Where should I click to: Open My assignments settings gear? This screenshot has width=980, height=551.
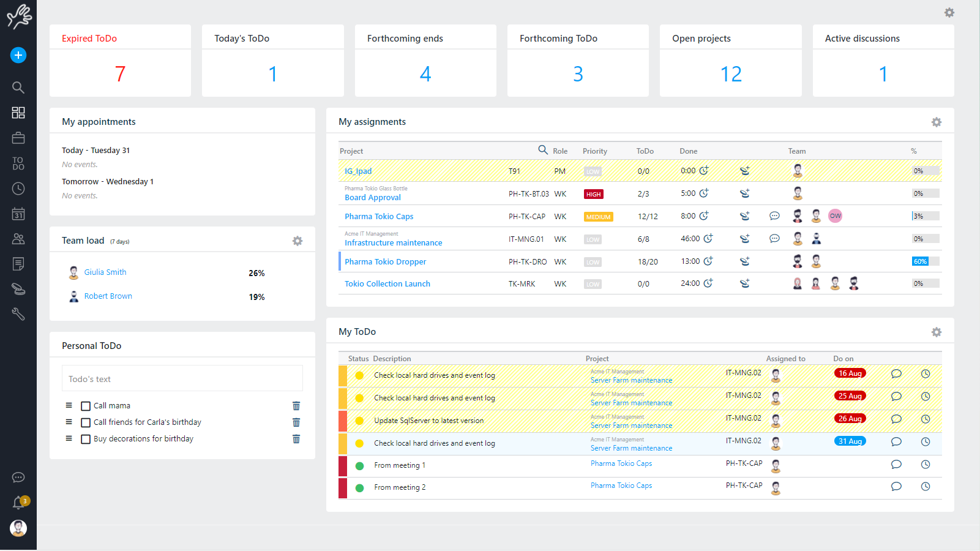point(936,122)
